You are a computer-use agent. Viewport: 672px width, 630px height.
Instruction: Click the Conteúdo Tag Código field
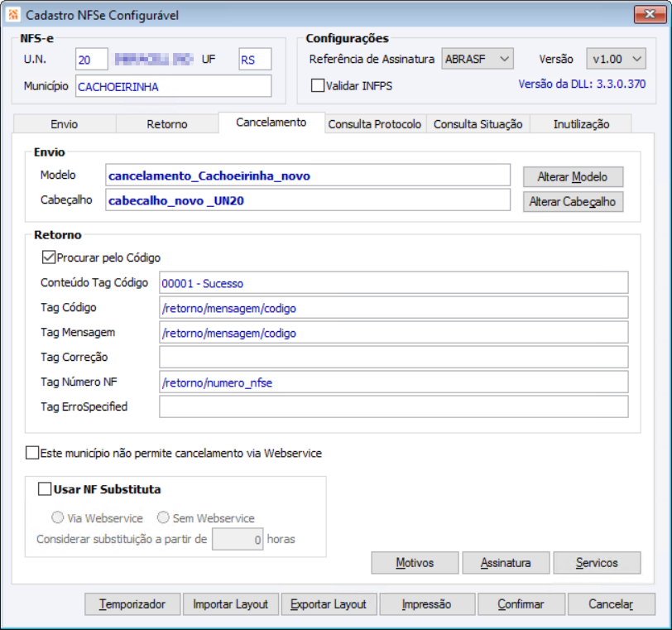point(393,283)
